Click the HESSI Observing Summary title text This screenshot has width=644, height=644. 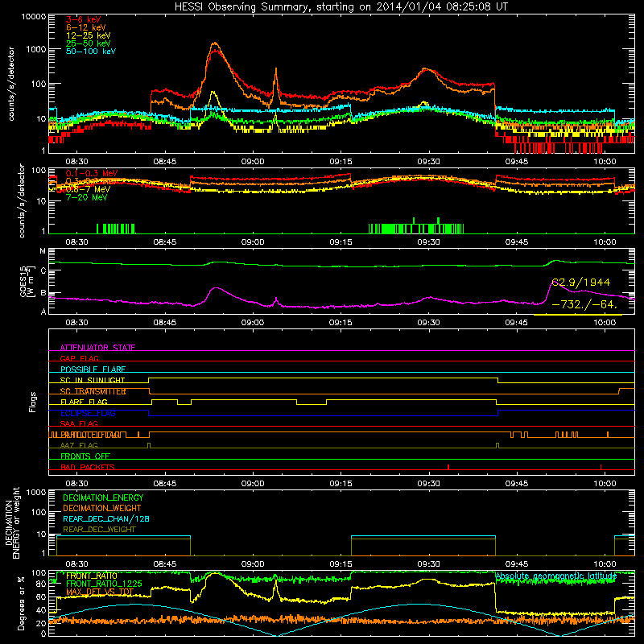click(x=341, y=7)
